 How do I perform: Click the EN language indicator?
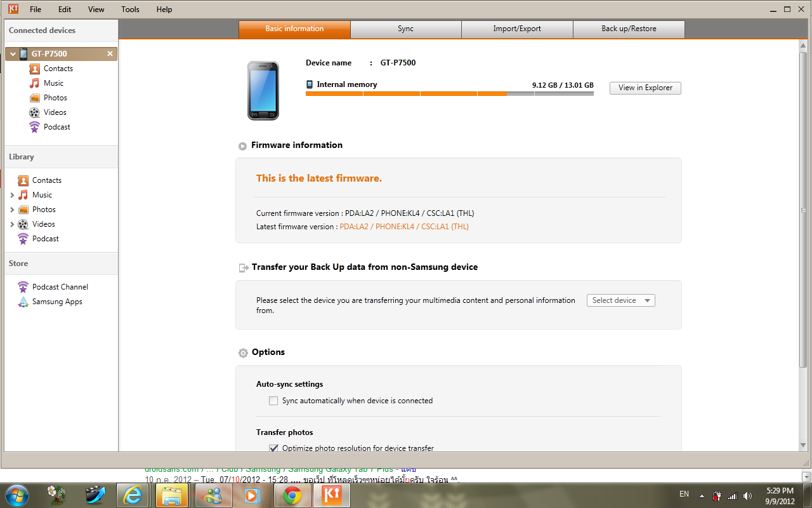(x=684, y=494)
